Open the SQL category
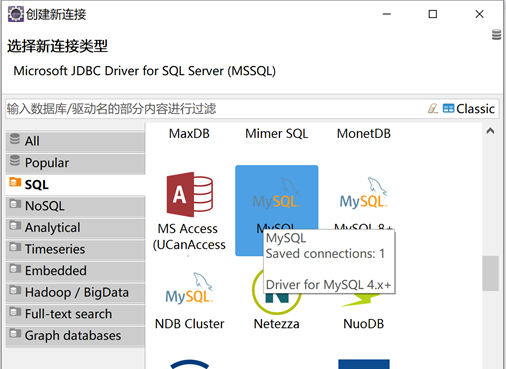This screenshot has width=506, height=369. coord(75,184)
